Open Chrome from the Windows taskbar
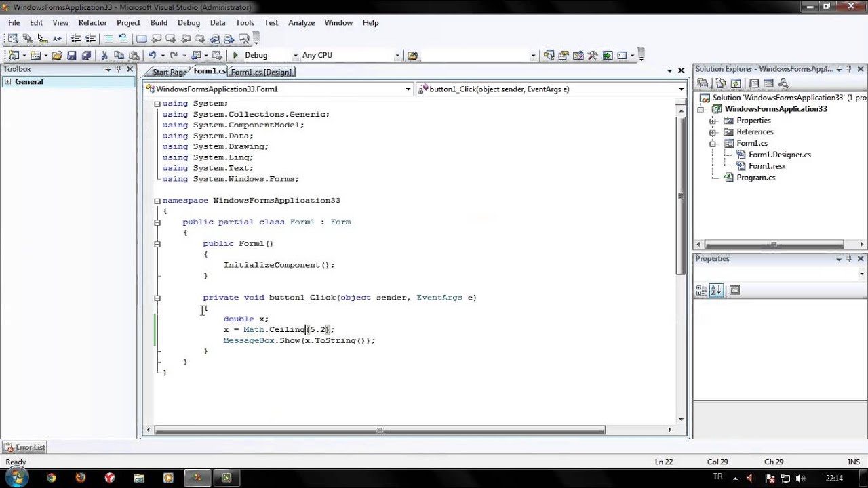The height and width of the screenshot is (488, 868). [52, 478]
